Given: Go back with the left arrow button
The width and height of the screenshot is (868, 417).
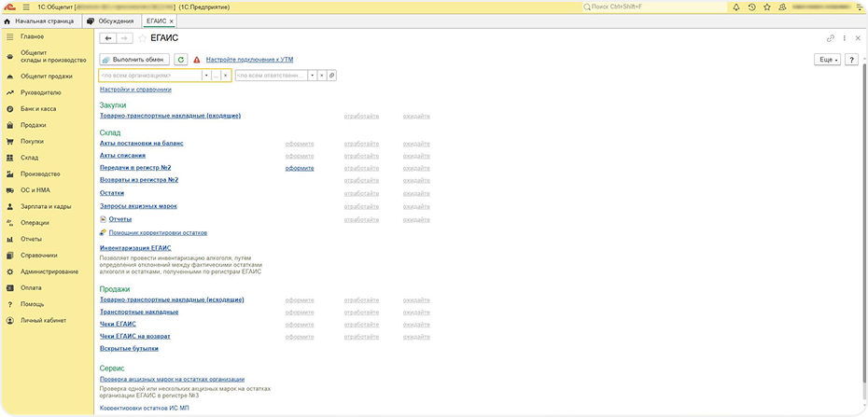Looking at the screenshot, I should click(x=108, y=38).
